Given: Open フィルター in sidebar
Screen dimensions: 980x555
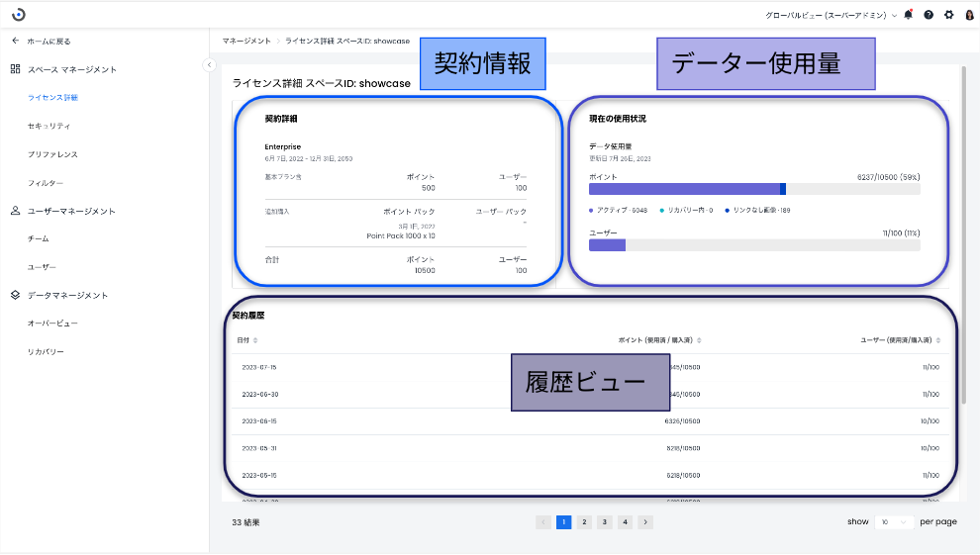Looking at the screenshot, I should (x=45, y=183).
